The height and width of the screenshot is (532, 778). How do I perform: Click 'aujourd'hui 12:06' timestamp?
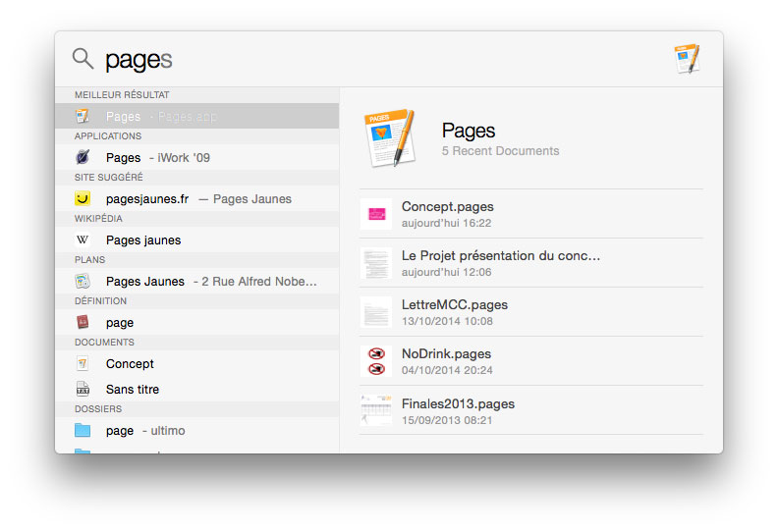[x=446, y=272]
